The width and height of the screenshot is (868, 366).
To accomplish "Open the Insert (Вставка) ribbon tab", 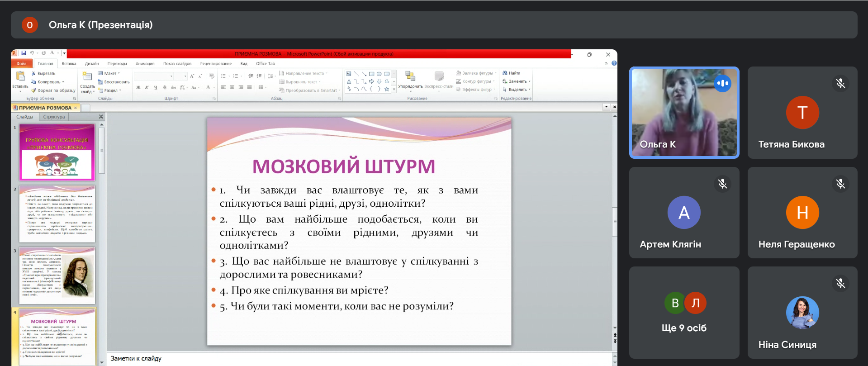I will pos(69,64).
